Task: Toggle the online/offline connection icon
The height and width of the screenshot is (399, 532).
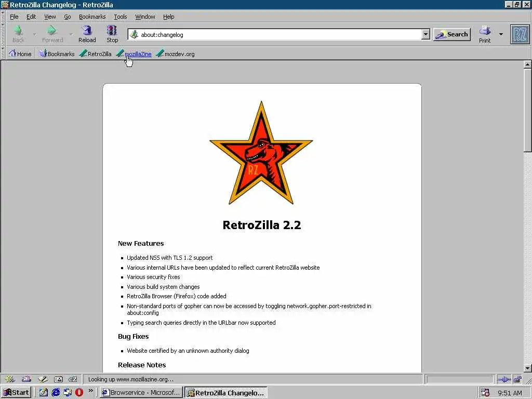Action: (x=504, y=379)
